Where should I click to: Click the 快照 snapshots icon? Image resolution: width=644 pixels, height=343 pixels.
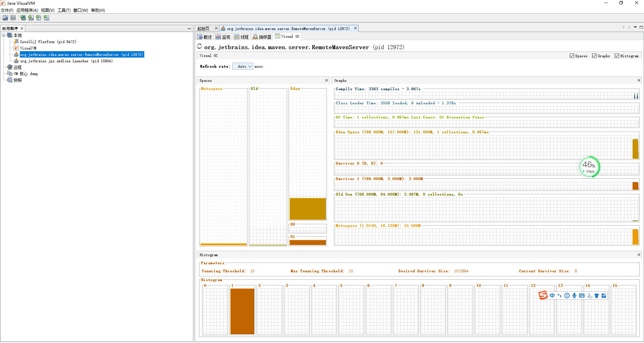tap(10, 80)
